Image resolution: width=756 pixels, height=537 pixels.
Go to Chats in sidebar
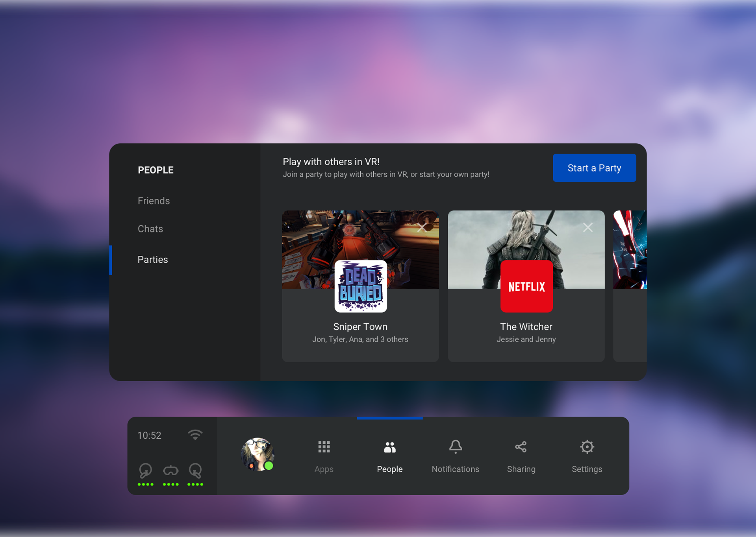[x=150, y=229]
